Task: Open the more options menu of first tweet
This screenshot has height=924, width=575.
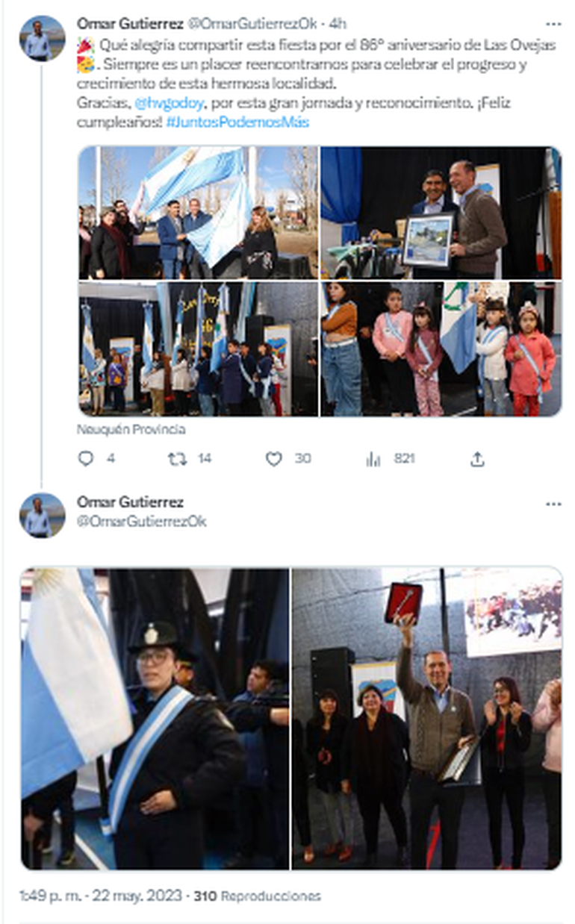Action: (x=553, y=24)
